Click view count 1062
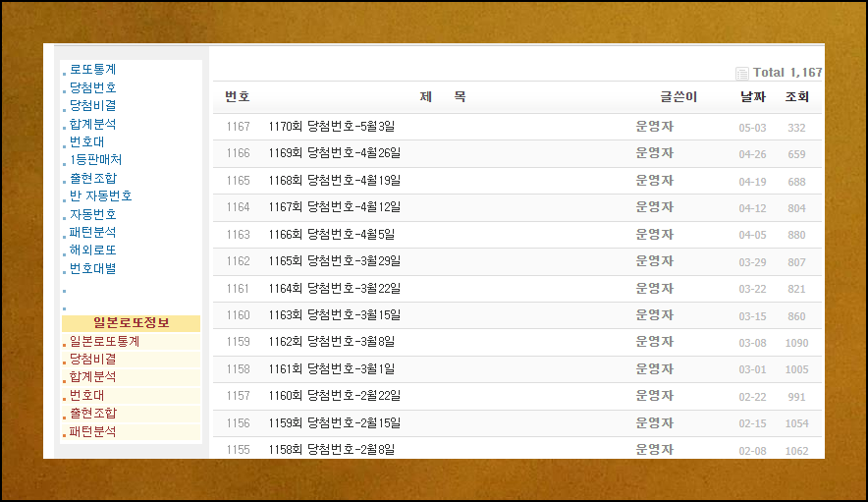Viewport: 868px width, 502px height. (x=796, y=451)
